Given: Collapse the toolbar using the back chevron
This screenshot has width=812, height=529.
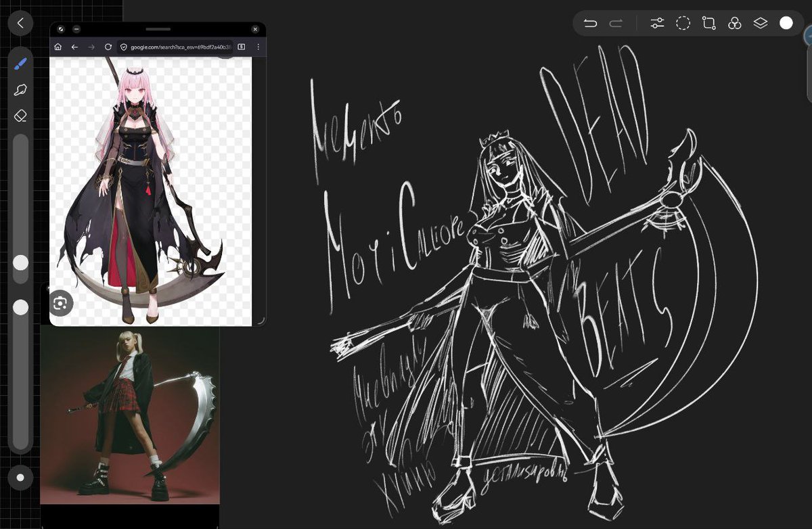Looking at the screenshot, I should pos(20,23).
